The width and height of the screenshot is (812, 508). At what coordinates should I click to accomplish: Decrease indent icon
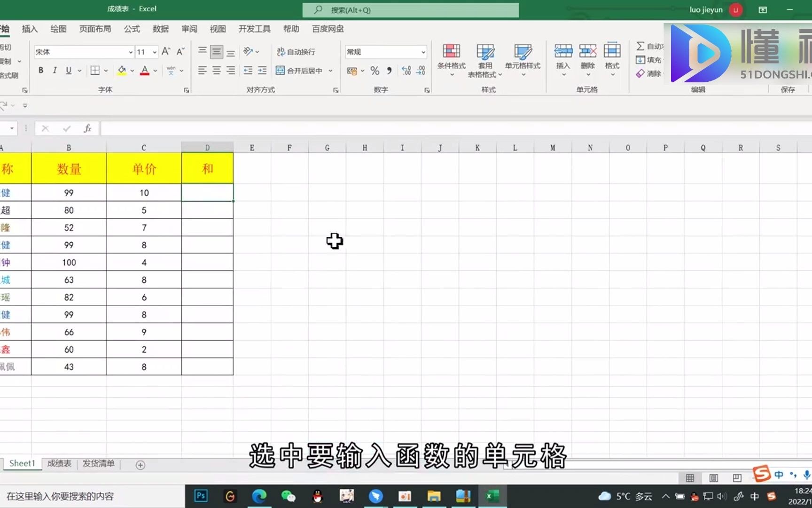click(x=248, y=71)
